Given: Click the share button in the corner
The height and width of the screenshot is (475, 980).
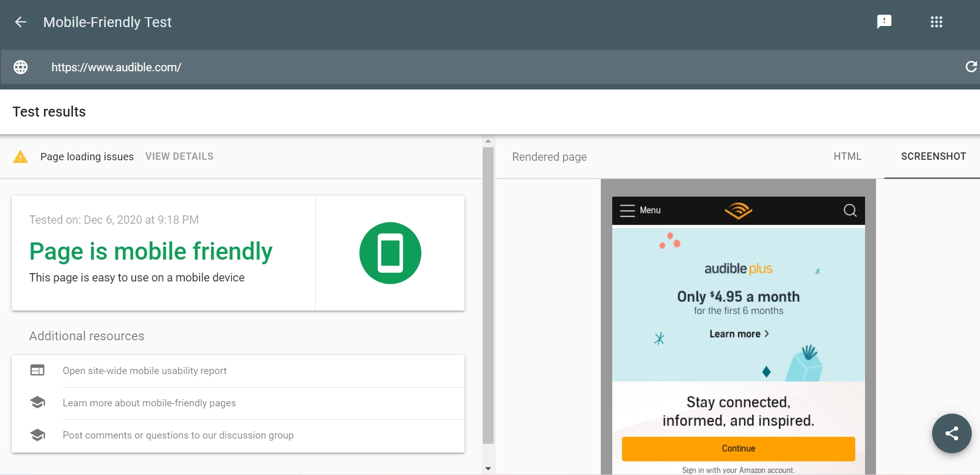Looking at the screenshot, I should 951,433.
